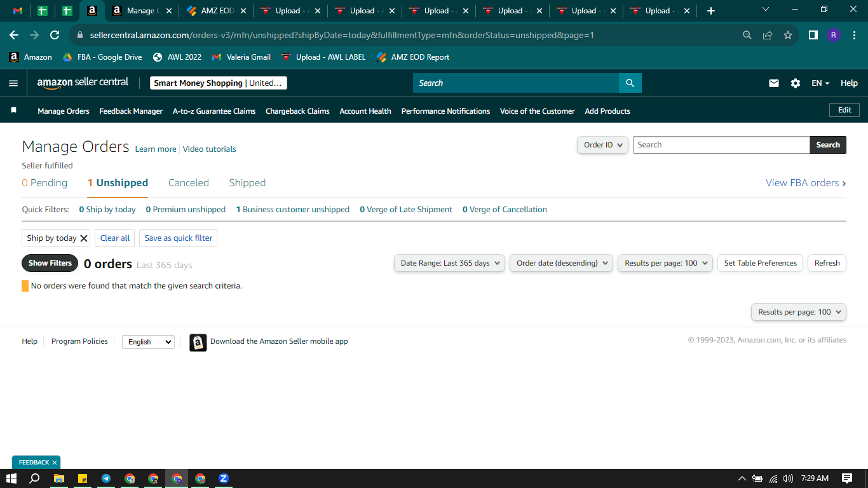The height and width of the screenshot is (488, 868).
Task: Remove the Ship by today filter chip
Action: 83,238
